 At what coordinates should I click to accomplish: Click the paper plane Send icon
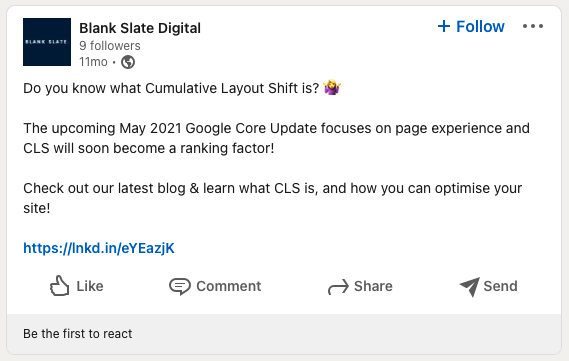tap(470, 287)
